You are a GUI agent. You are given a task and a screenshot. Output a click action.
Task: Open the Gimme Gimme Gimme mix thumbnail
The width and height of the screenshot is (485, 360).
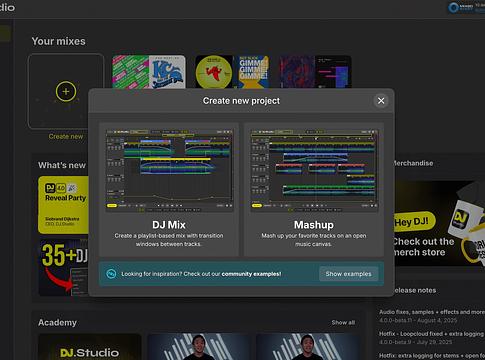[x=232, y=72]
